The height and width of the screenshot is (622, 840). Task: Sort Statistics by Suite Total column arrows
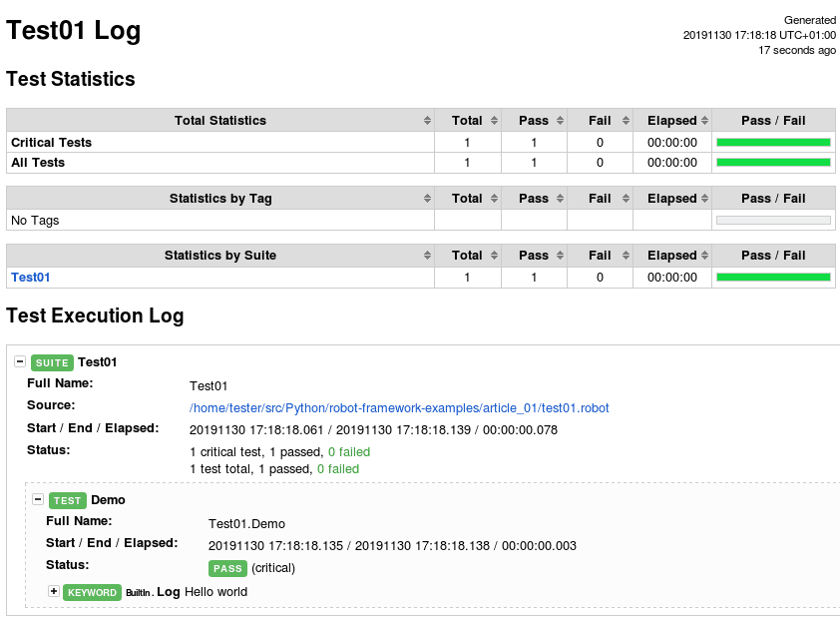pos(494,256)
